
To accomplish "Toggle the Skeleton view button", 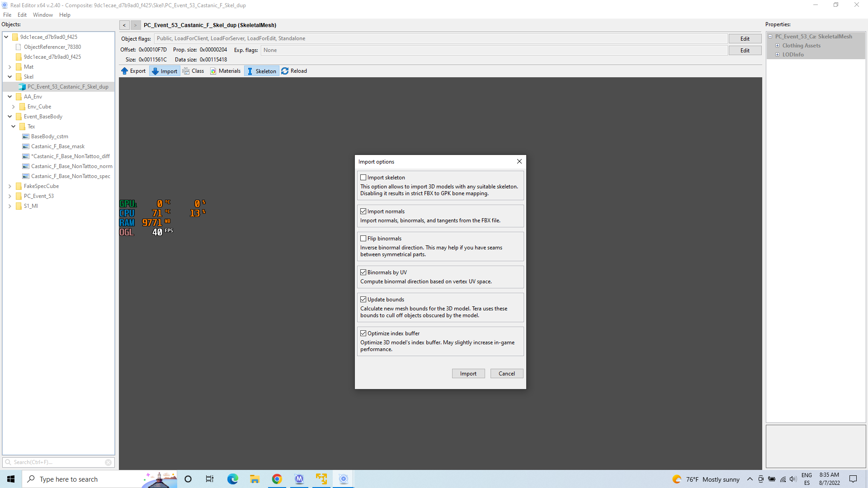I will (261, 71).
